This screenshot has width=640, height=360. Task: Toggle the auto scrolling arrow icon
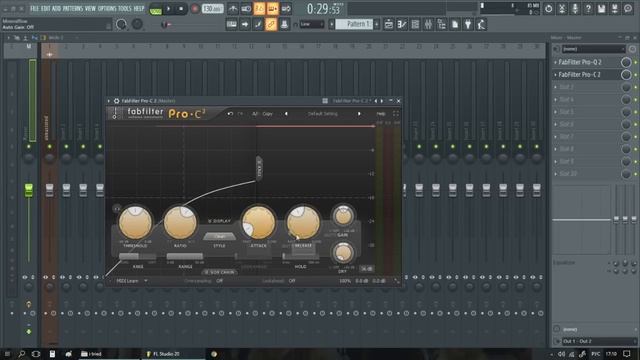coord(245,24)
